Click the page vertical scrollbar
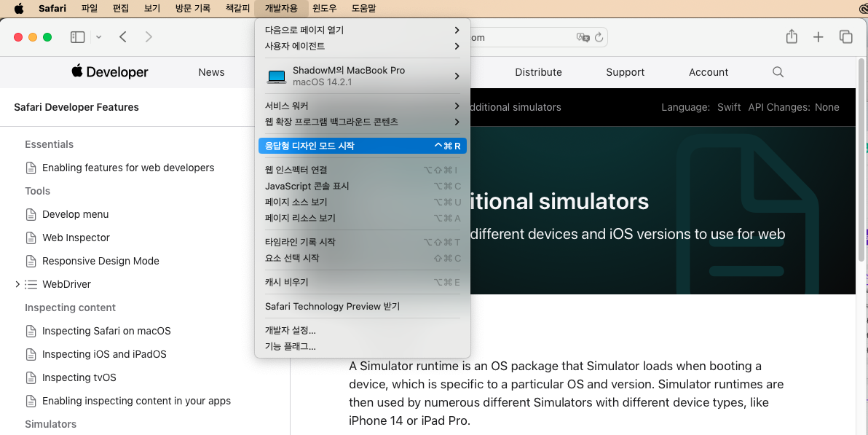This screenshot has height=435, width=868. [861, 161]
